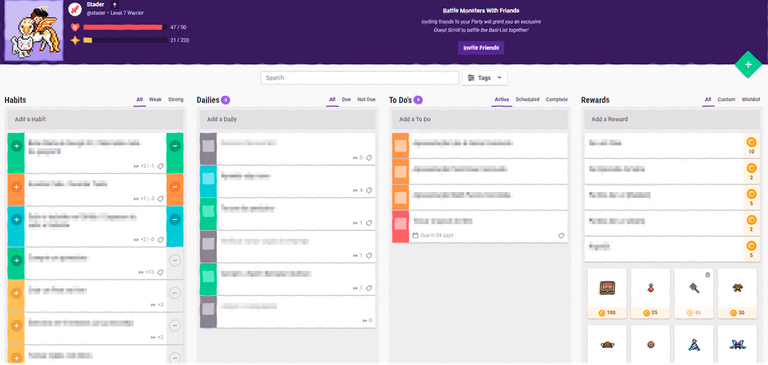Click tag icon on To Do due in 24 days
This screenshot has height=365, width=768.
click(561, 236)
